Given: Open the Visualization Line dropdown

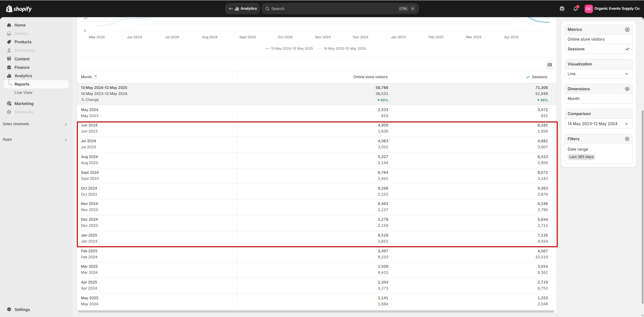Looking at the screenshot, I should pyautogui.click(x=598, y=74).
